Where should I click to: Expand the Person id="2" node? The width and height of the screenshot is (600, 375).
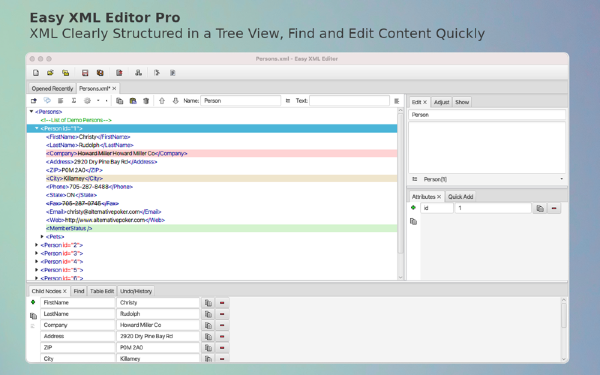point(37,245)
